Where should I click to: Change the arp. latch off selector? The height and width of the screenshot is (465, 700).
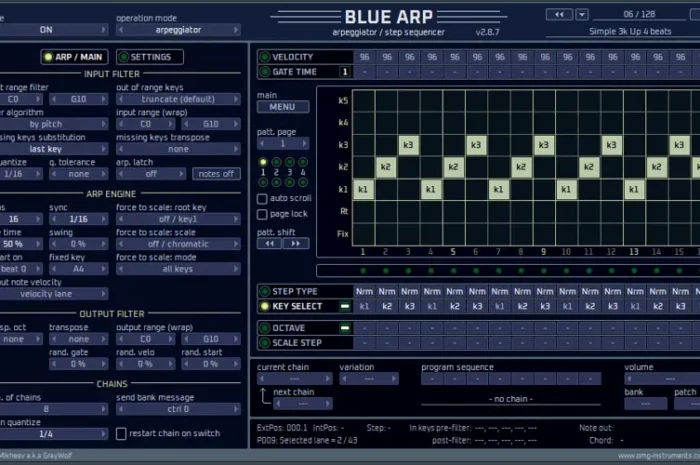pyautogui.click(x=151, y=174)
